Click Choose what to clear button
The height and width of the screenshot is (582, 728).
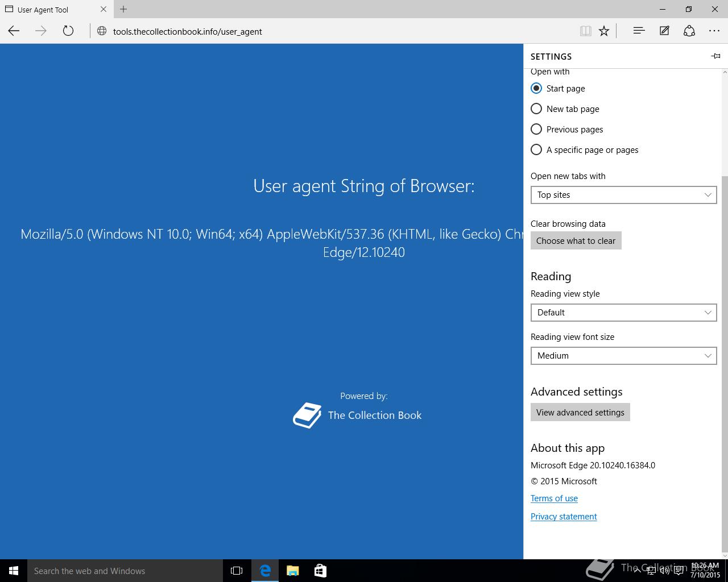[576, 240]
